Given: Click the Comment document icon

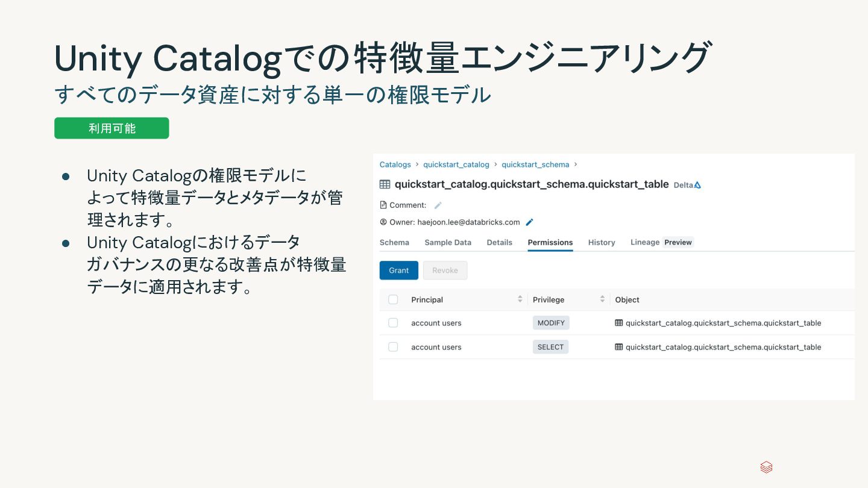Looking at the screenshot, I should coord(383,205).
